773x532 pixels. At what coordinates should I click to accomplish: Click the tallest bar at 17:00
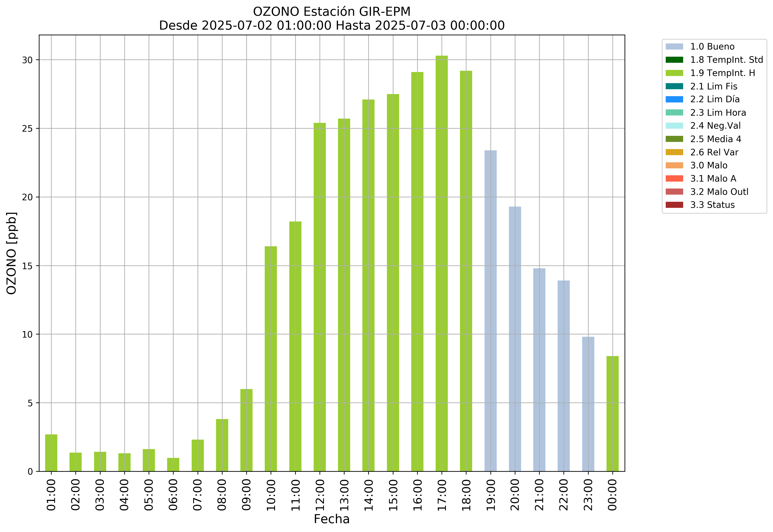tap(441, 263)
